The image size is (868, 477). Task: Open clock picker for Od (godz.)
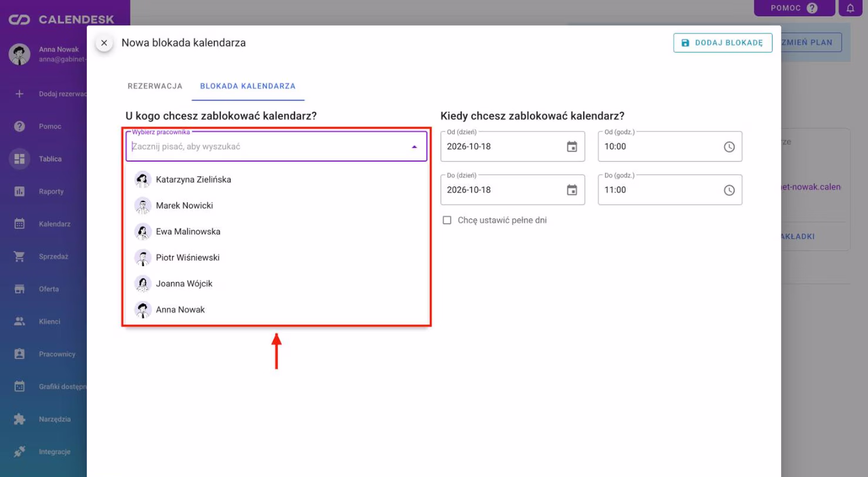click(729, 147)
